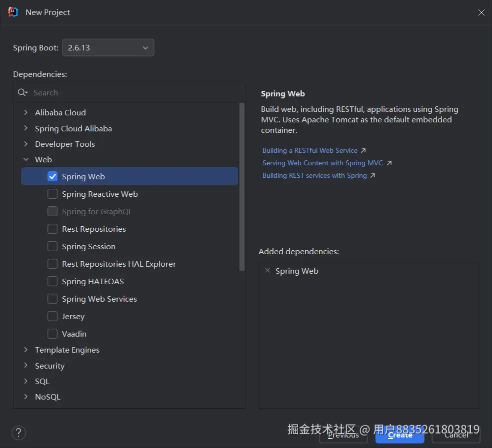Image resolution: width=492 pixels, height=448 pixels.
Task: Select the Spring Session label
Action: click(88, 246)
